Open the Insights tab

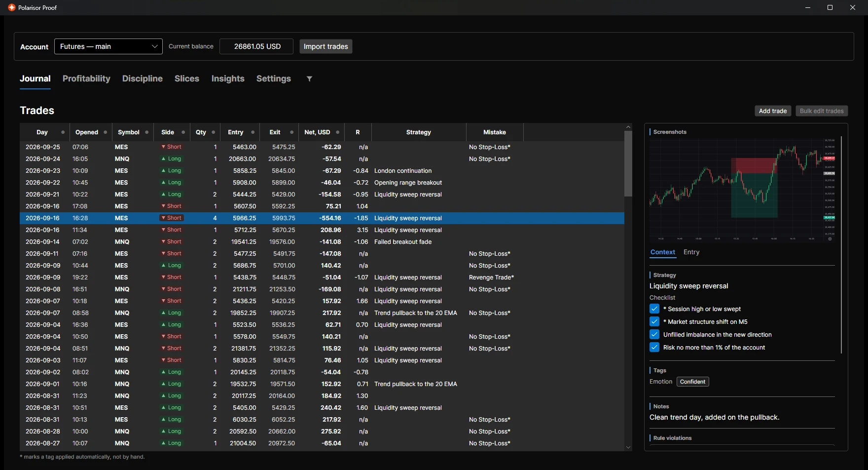228,78
